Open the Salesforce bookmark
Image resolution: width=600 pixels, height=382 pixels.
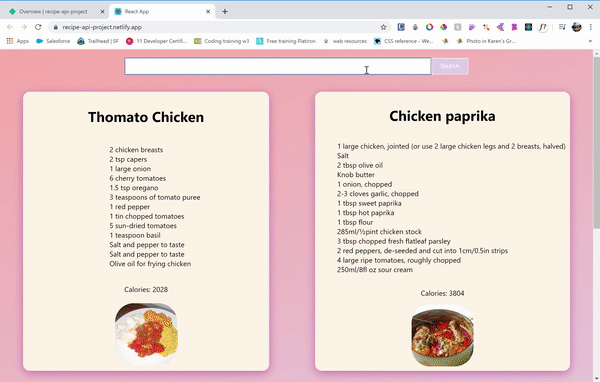pyautogui.click(x=53, y=41)
